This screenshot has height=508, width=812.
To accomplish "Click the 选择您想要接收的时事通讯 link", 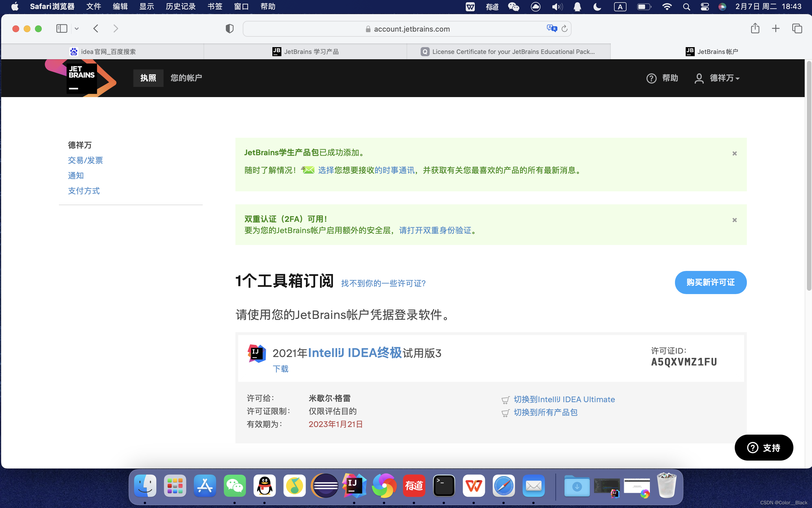I will pyautogui.click(x=366, y=170).
